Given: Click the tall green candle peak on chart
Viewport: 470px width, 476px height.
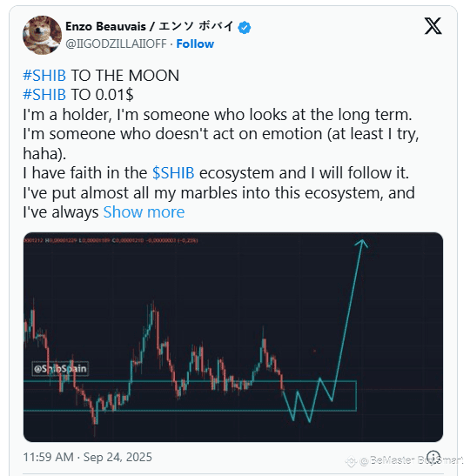Looking at the screenshot, I should pyautogui.click(x=152, y=306).
